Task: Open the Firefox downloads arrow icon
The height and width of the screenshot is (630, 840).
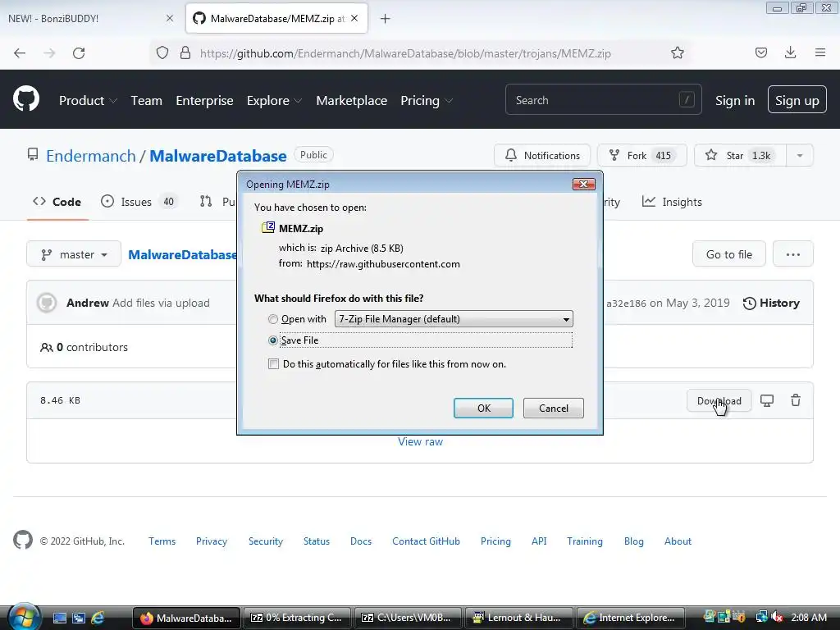Action: (790, 52)
